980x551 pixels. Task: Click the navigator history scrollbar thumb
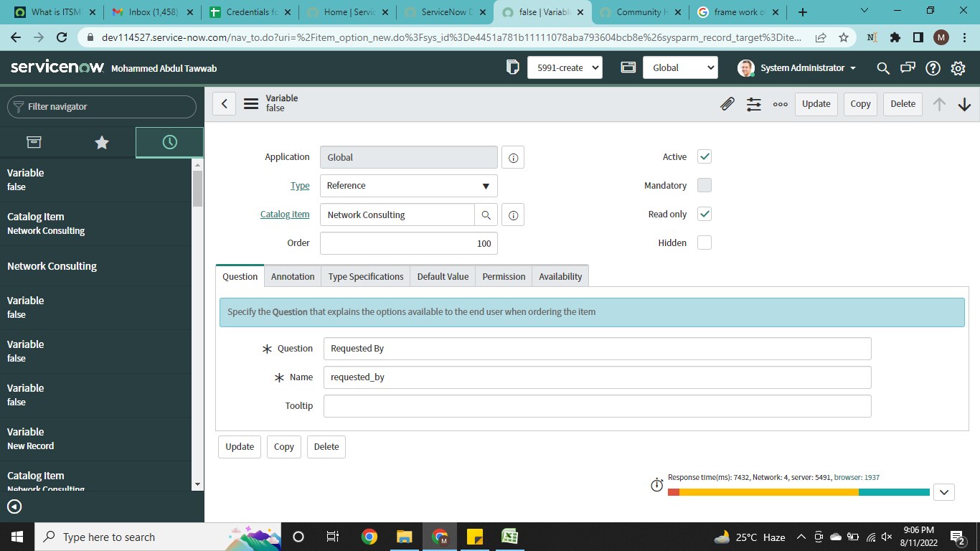(198, 188)
